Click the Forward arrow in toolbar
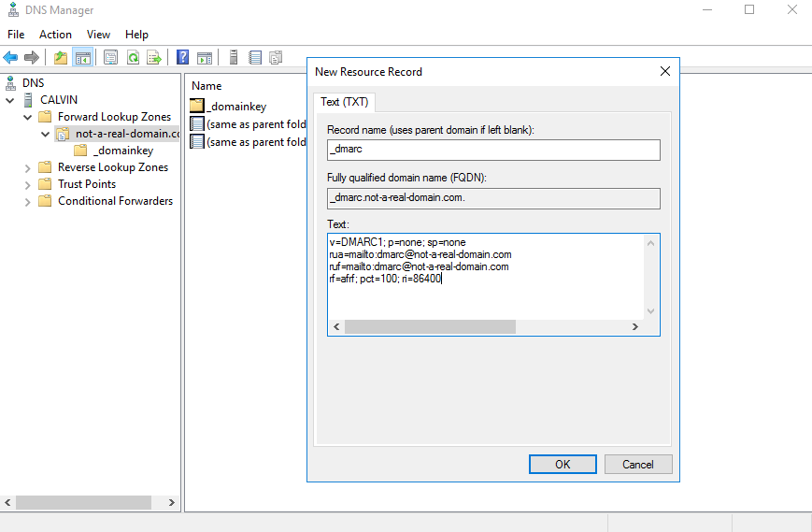Viewport: 812px width, 532px height. (32, 57)
